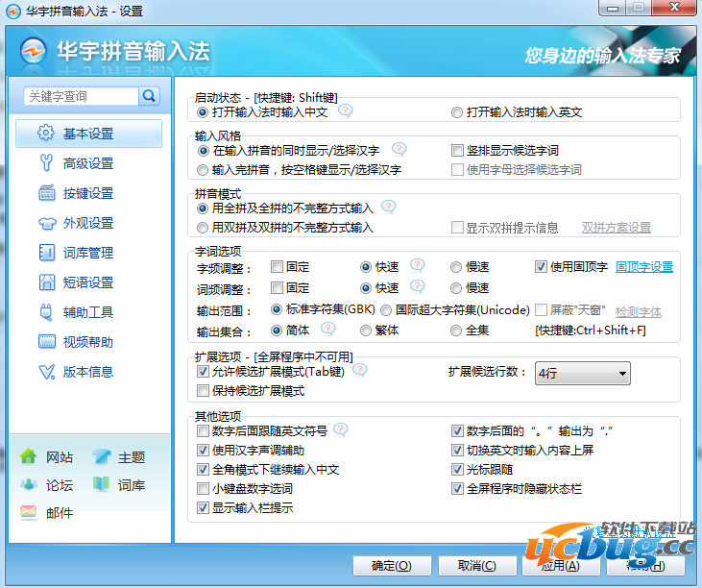Click the 关键字查询 search field
Screen dimensions: 702x588
click(x=81, y=96)
